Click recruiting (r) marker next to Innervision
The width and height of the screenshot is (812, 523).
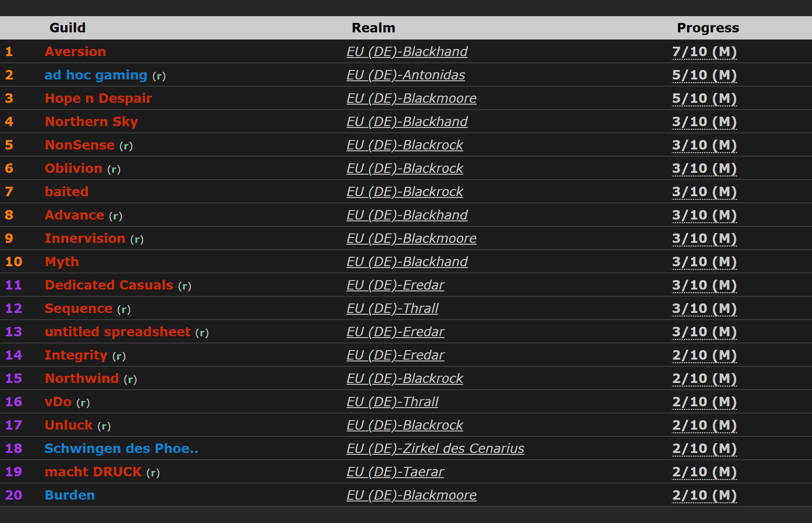click(x=137, y=239)
